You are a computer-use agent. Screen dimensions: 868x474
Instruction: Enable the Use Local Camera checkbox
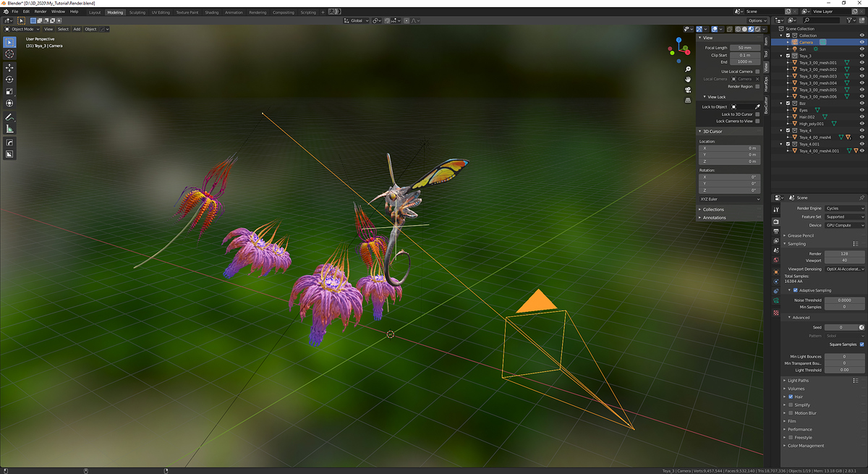coord(757,72)
